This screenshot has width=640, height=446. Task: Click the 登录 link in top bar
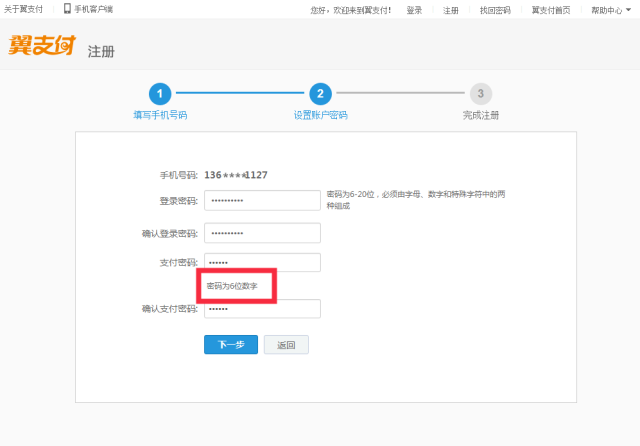(x=414, y=10)
